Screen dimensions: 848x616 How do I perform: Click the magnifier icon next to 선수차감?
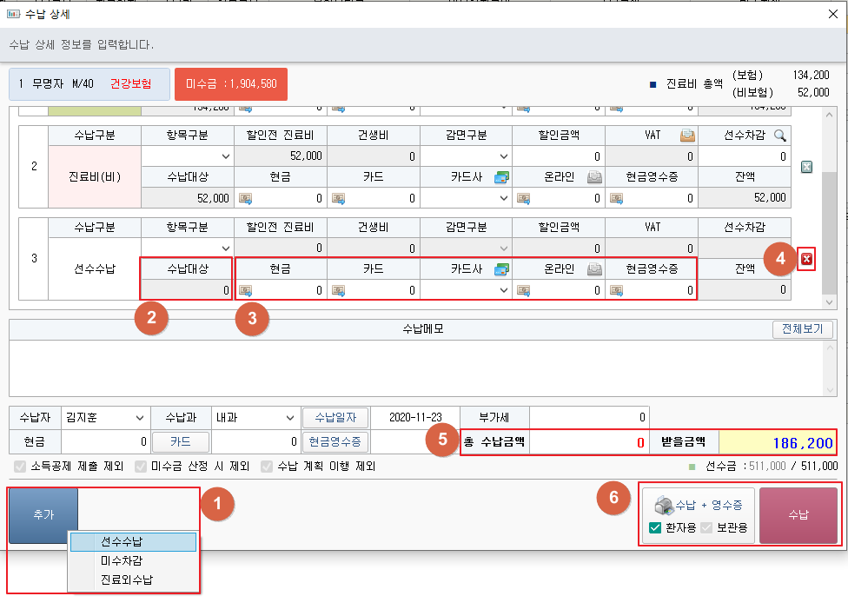(779, 135)
